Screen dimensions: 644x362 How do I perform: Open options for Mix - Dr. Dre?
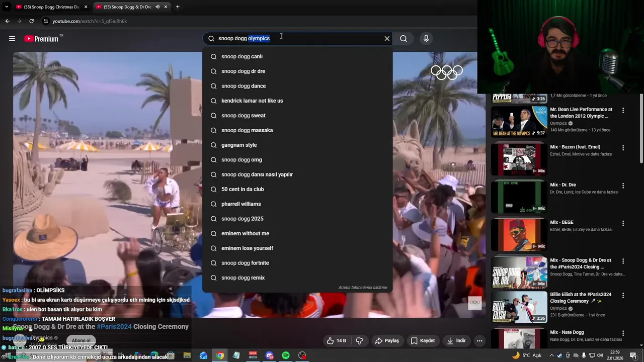(623, 186)
